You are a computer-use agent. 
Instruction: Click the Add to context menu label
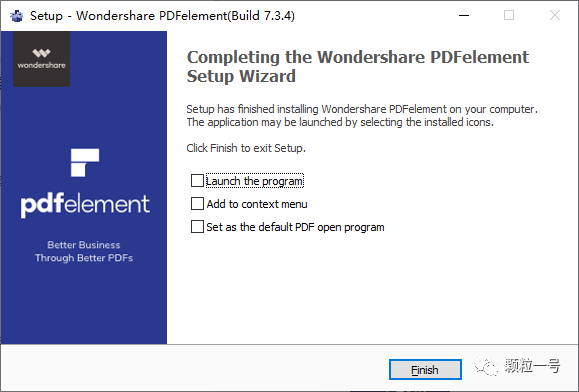click(x=257, y=204)
